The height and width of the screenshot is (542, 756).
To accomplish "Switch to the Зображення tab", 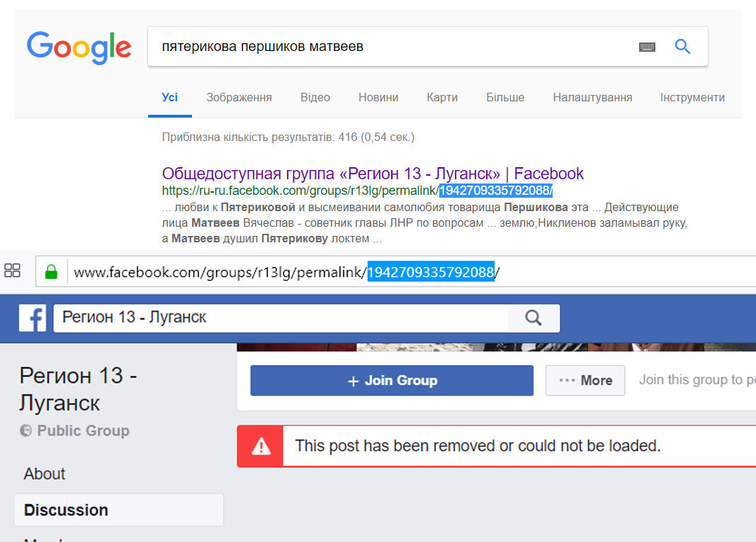I will tap(239, 98).
